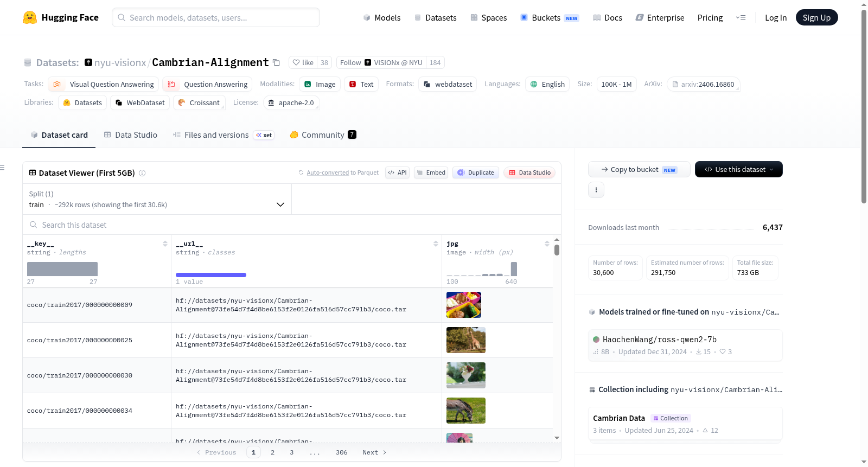Click the jpg width histogram tallest bar
Image resolution: width=868 pixels, height=467 pixels.
click(x=514, y=269)
